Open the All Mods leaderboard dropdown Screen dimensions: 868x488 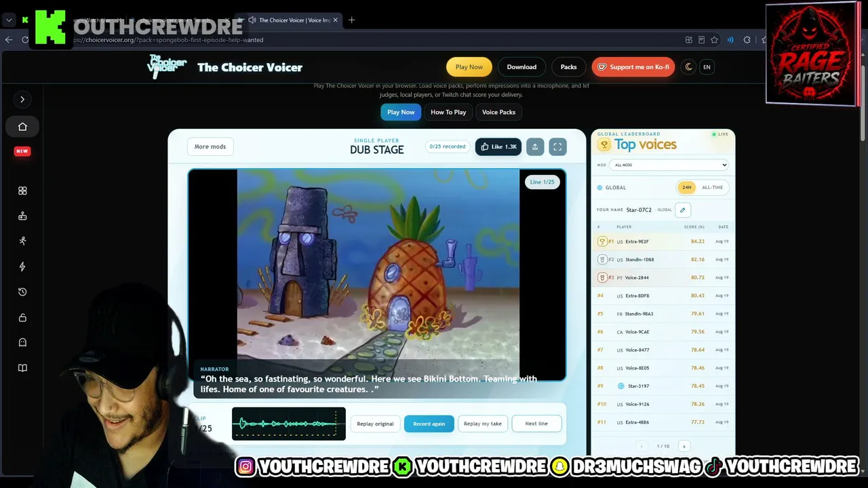coord(669,165)
